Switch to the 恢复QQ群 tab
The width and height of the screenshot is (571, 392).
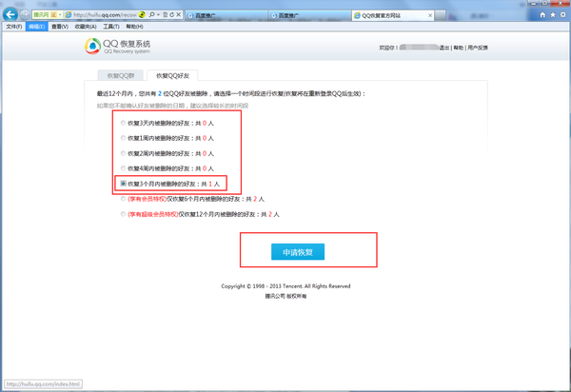coord(121,75)
